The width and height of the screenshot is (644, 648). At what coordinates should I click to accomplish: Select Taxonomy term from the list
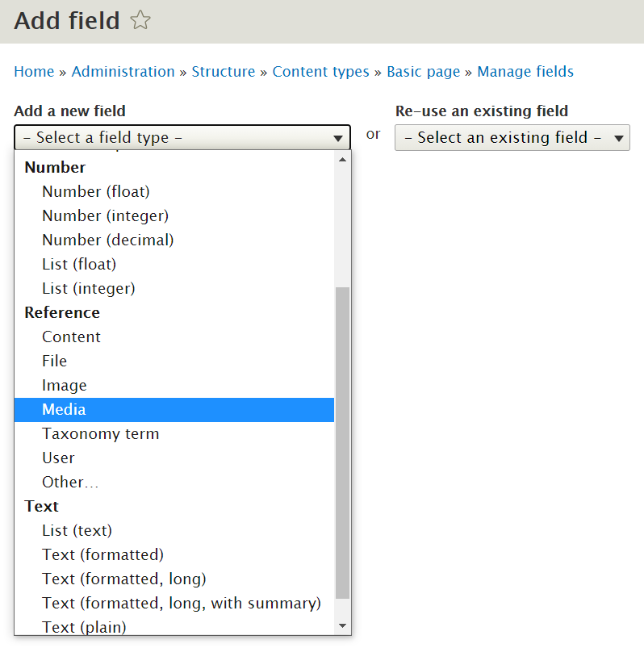coord(101,433)
